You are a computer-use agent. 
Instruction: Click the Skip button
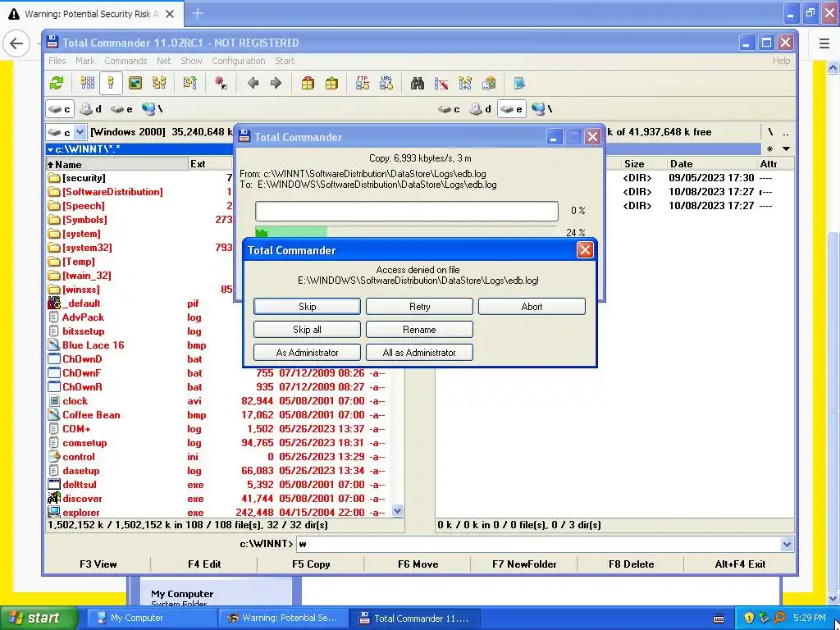307,307
